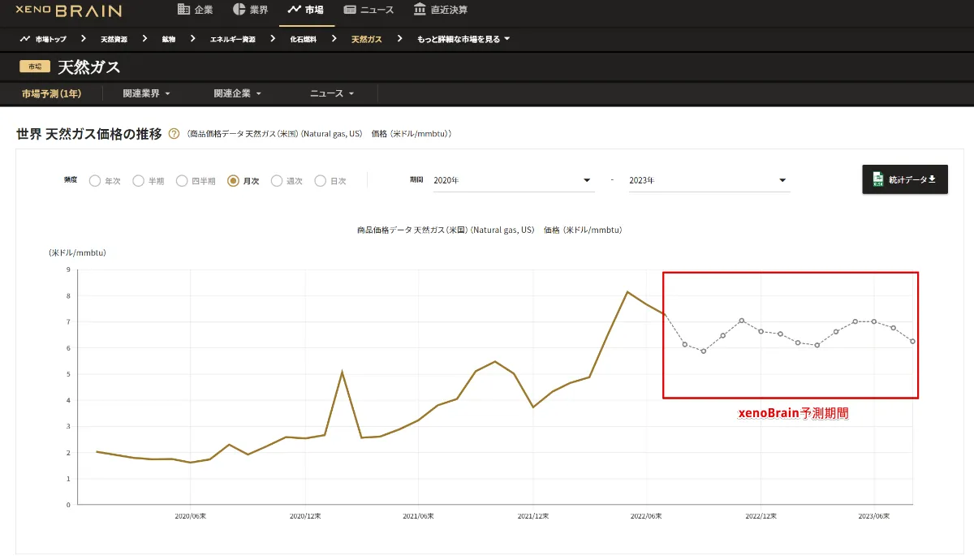The image size is (974, 560).
Task: Click a forecast data point inside the red box
Action: click(x=740, y=321)
